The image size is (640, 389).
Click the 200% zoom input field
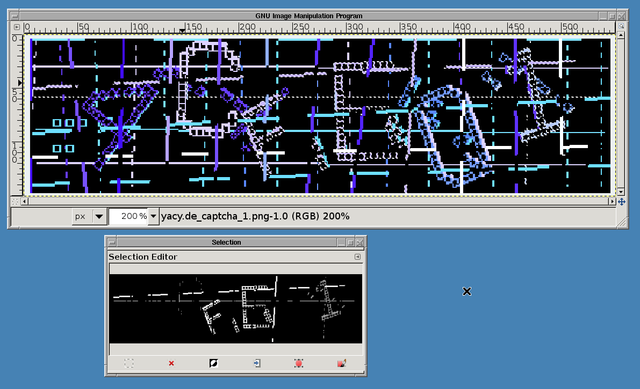click(x=129, y=216)
